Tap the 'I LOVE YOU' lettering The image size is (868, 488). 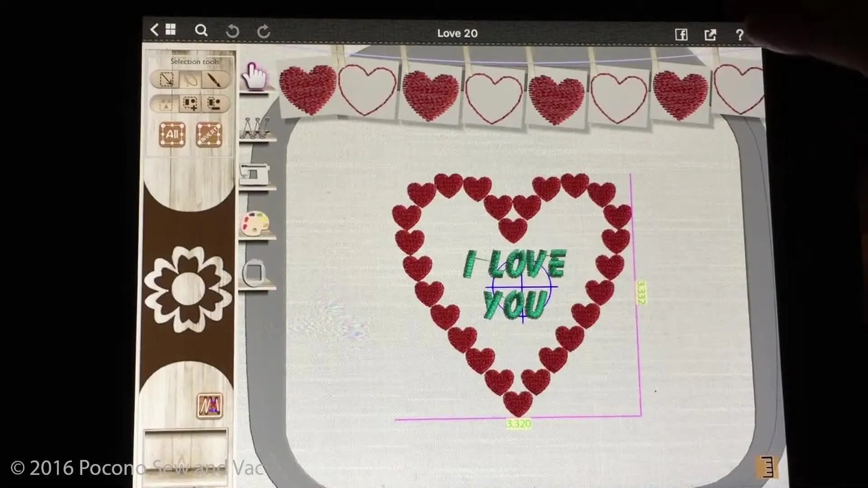(515, 284)
